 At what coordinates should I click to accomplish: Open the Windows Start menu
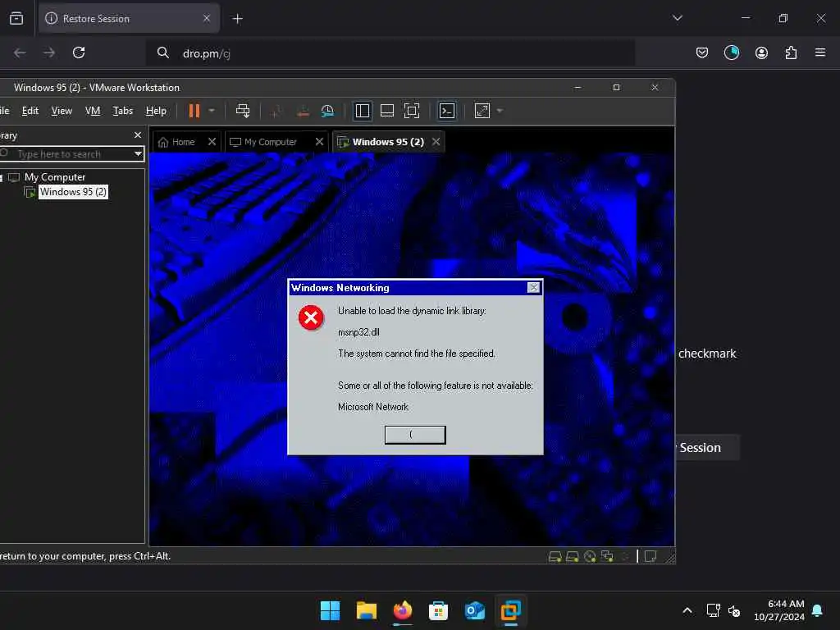[x=330, y=610]
